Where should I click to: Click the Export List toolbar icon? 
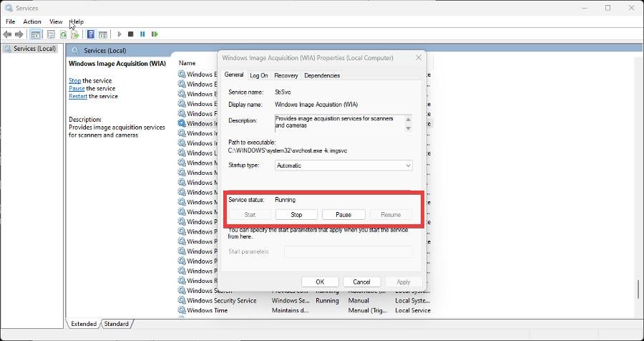tap(74, 34)
